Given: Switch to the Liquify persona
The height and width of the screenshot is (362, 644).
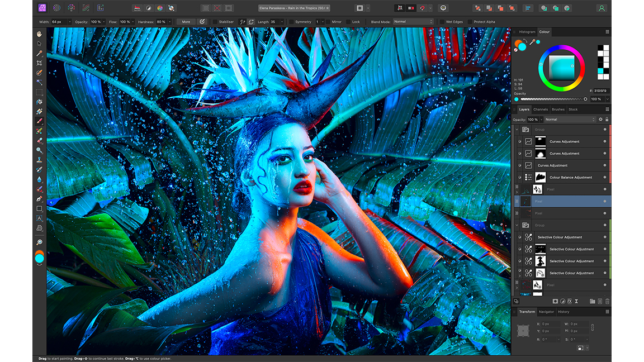Looking at the screenshot, I should [56, 8].
